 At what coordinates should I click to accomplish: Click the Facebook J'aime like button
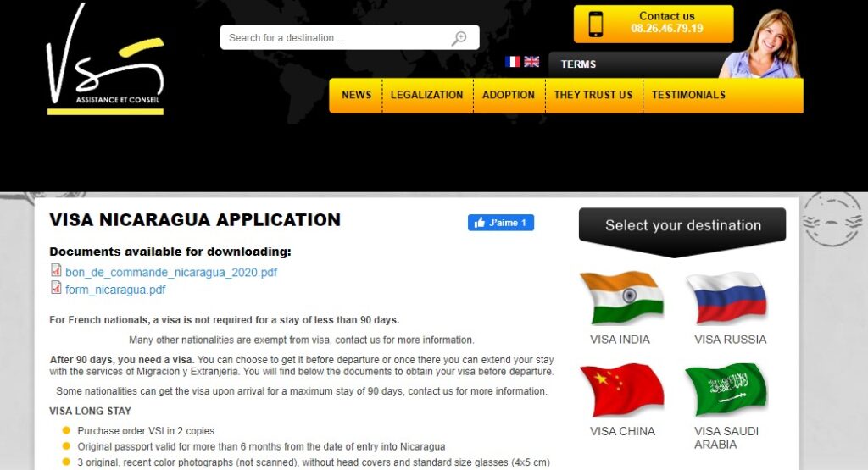(501, 222)
